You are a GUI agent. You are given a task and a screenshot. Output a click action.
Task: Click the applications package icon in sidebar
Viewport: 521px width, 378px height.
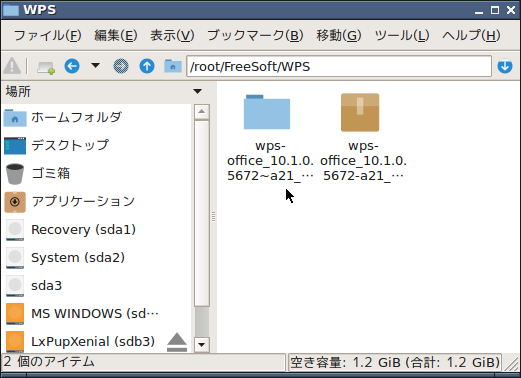pos(15,202)
